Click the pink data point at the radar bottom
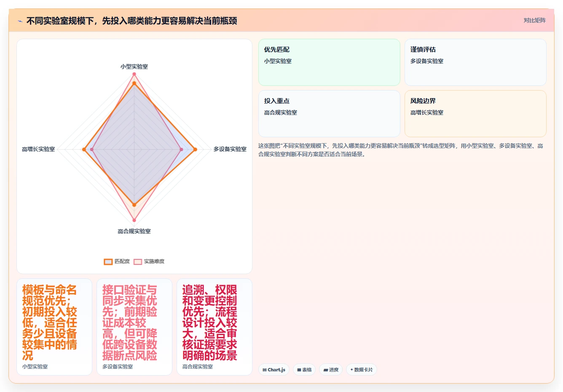563x392 pixels. point(134,220)
